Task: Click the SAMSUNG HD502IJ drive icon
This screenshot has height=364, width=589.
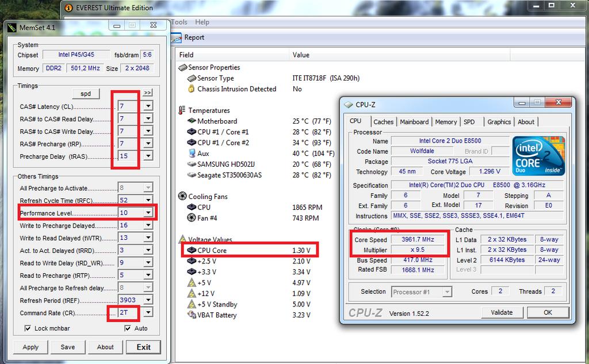Action: point(192,164)
